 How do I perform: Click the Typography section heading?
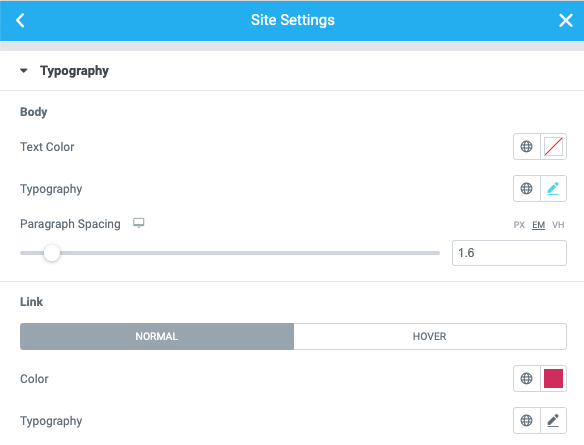coord(74,71)
